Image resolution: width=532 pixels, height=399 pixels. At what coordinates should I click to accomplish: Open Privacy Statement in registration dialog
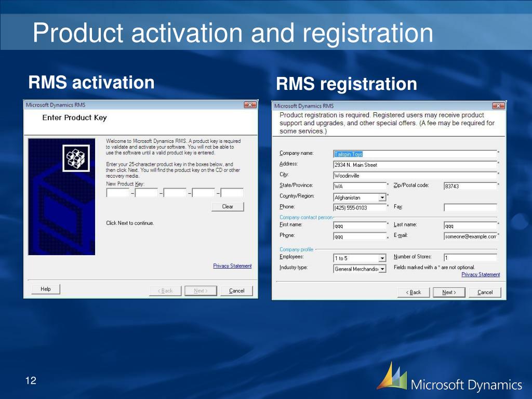(481, 274)
